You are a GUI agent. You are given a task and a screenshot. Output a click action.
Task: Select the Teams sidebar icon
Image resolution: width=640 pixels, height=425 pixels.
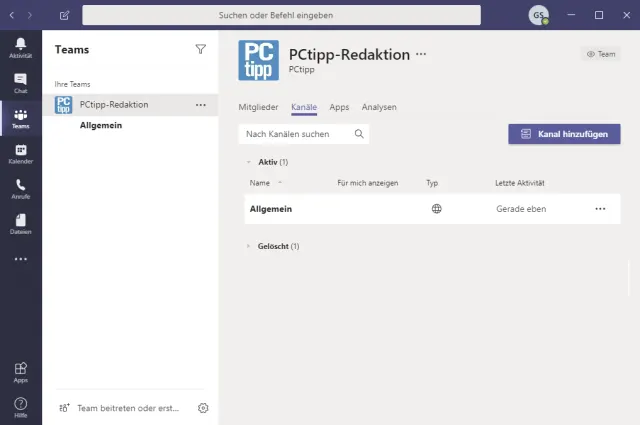pyautogui.click(x=20, y=118)
